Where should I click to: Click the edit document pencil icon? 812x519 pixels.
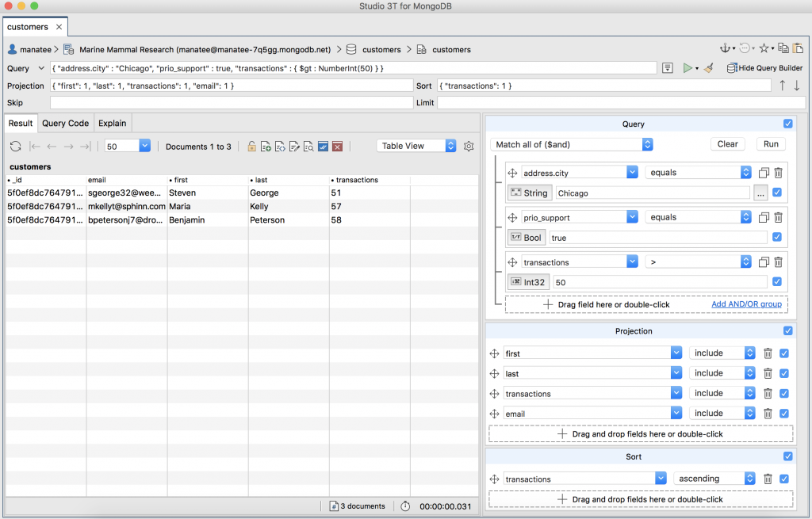[294, 147]
